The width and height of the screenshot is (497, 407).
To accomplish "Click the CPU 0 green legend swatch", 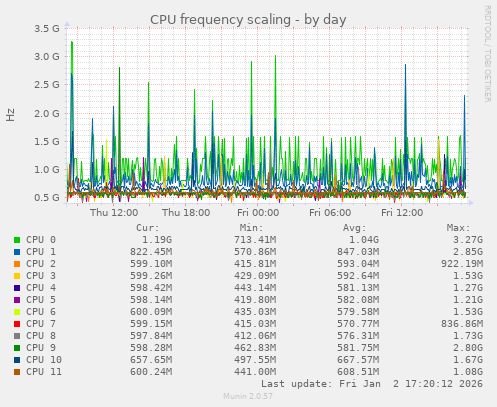I will point(17,240).
